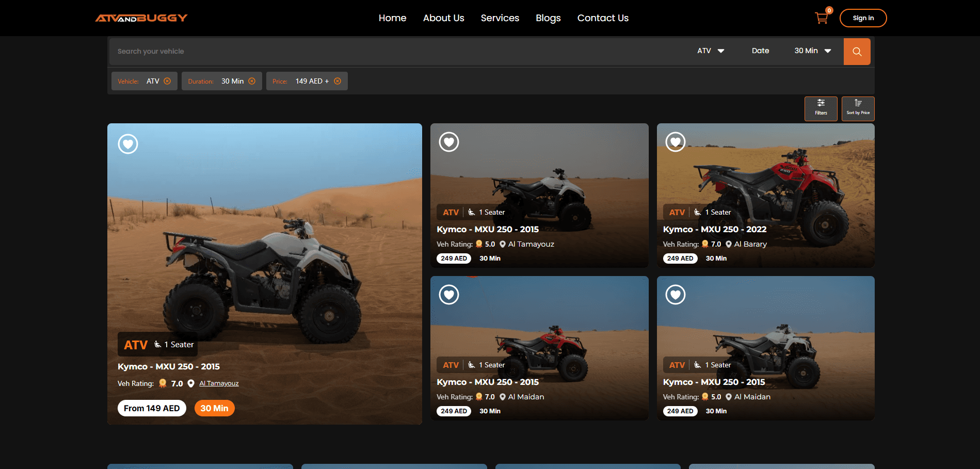Image resolution: width=980 pixels, height=469 pixels.
Task: Favorite the 5.0-rated Al Tamayouz Kymco card
Action: point(449,142)
